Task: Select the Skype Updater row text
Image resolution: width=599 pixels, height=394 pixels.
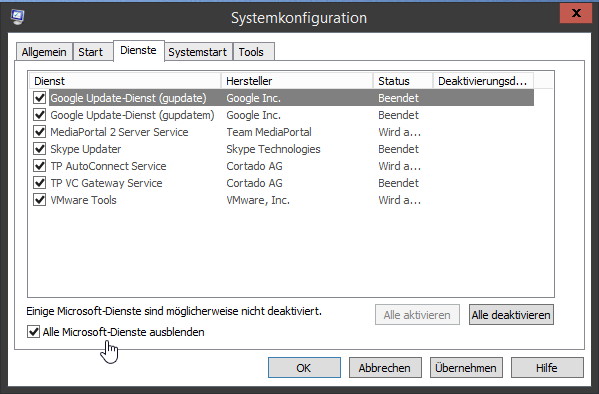Action: 86,149
